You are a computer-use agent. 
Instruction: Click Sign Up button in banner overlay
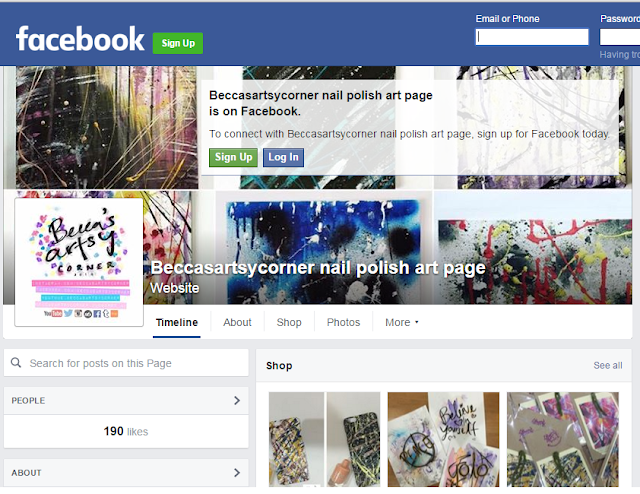point(233,157)
